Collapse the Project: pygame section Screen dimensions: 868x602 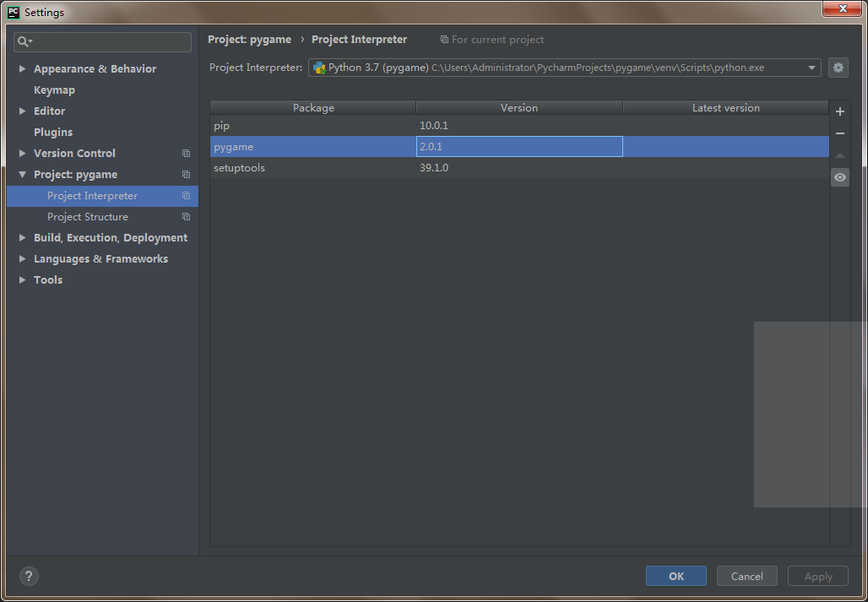22,174
